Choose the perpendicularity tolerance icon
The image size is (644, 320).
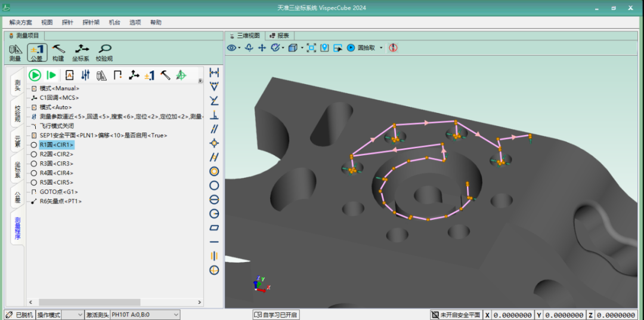(x=214, y=115)
